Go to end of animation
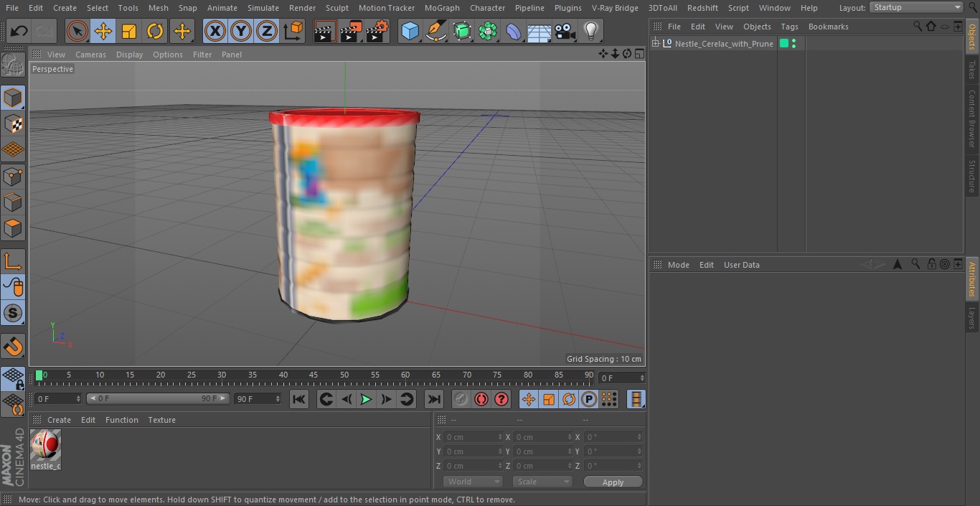The height and width of the screenshot is (506, 980). click(x=434, y=399)
